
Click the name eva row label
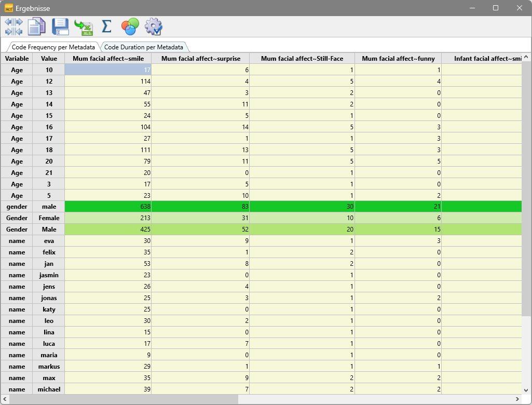(x=17, y=241)
